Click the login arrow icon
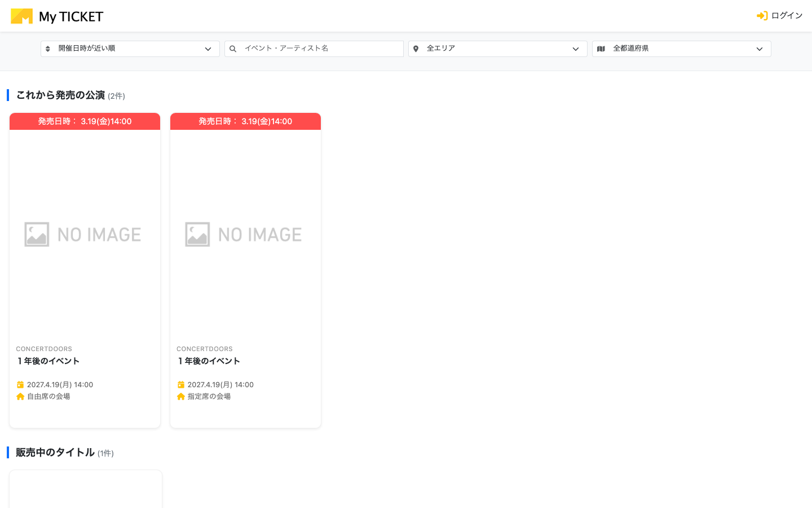The width and height of the screenshot is (812, 508). [762, 16]
